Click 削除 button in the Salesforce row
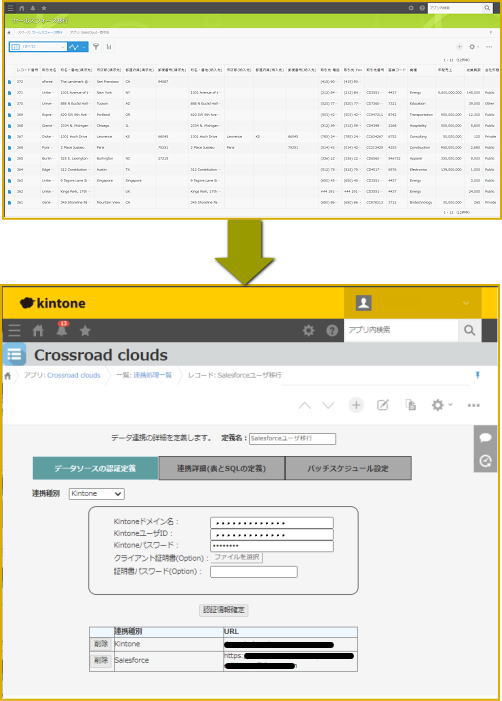The height and width of the screenshot is (701, 502). pyautogui.click(x=101, y=660)
